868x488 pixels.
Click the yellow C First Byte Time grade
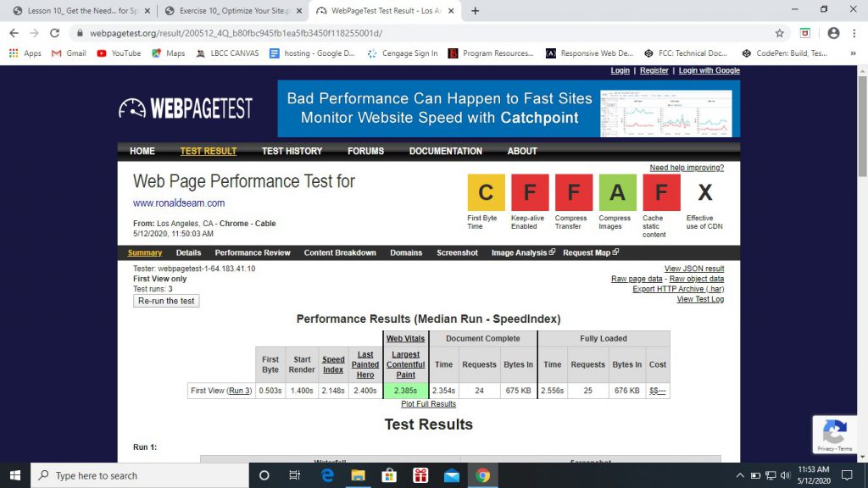[486, 192]
